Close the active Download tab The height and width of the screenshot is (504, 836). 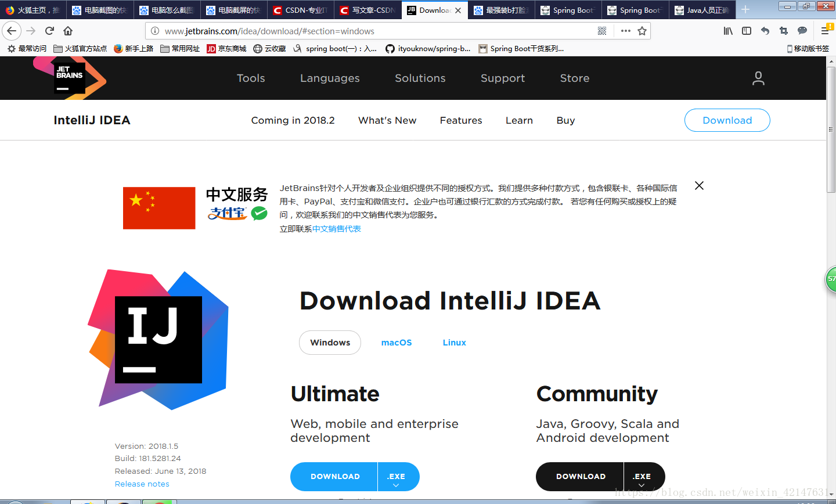click(458, 10)
